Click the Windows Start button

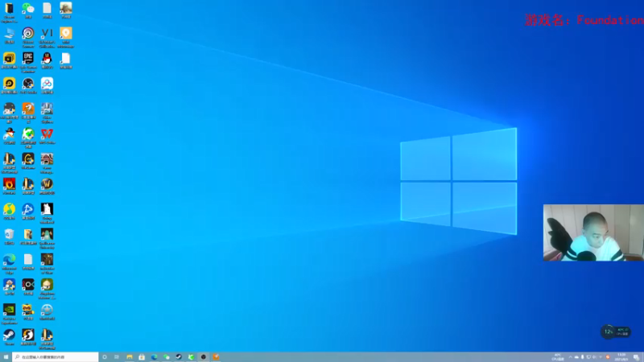(6, 357)
